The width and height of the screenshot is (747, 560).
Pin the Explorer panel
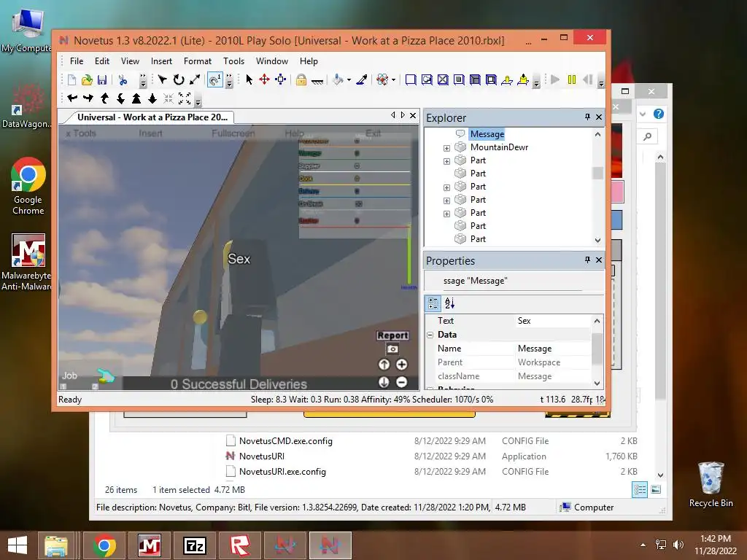[x=587, y=117]
